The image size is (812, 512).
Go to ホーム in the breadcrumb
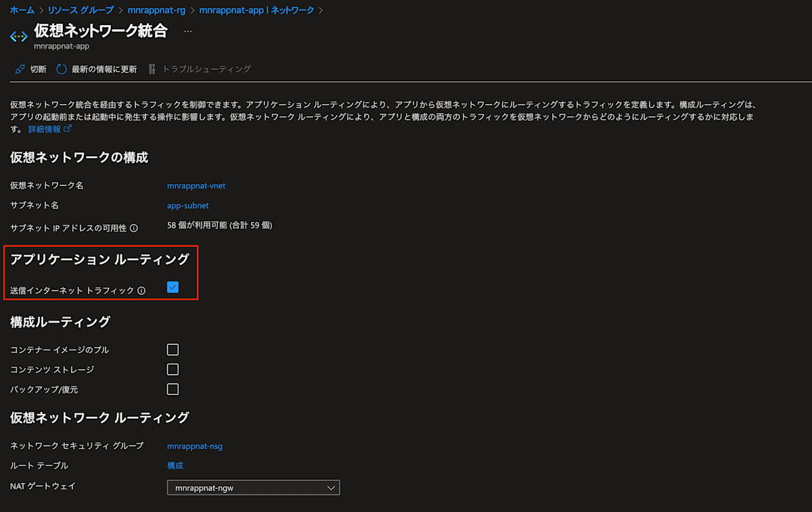(x=22, y=10)
